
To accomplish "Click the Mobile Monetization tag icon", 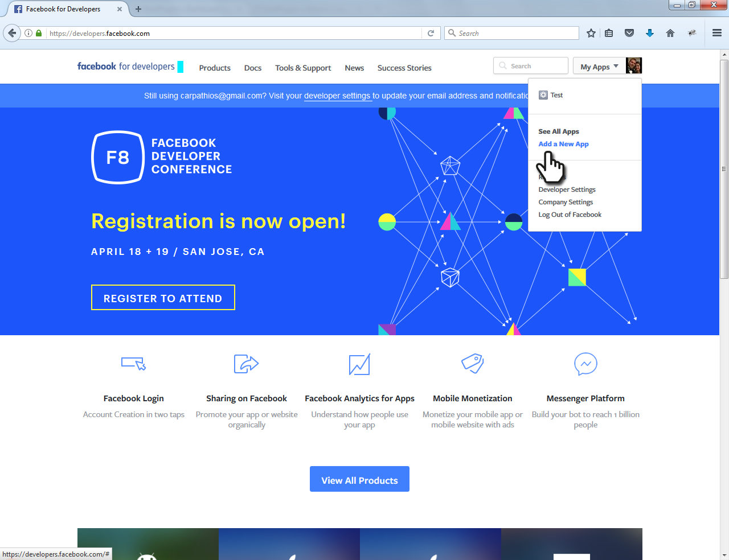I will pyautogui.click(x=473, y=364).
